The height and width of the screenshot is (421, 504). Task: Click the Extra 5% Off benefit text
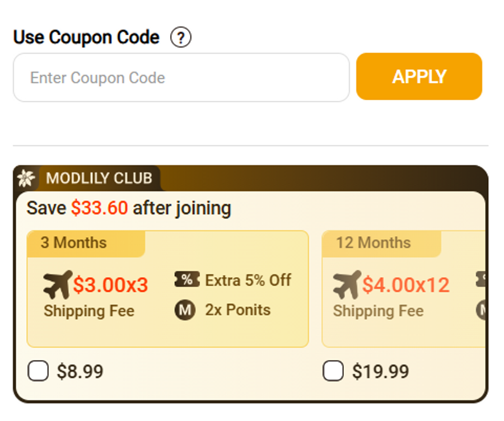pos(248,280)
